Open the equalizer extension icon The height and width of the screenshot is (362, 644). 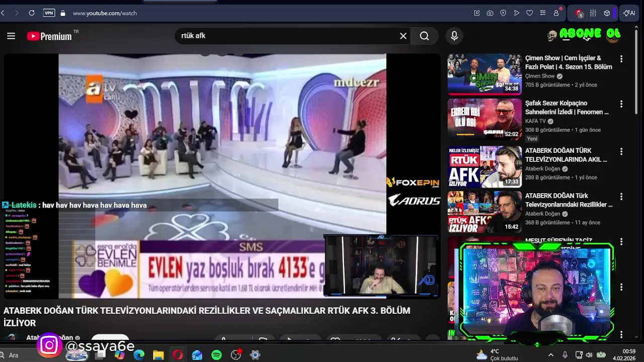593,13
